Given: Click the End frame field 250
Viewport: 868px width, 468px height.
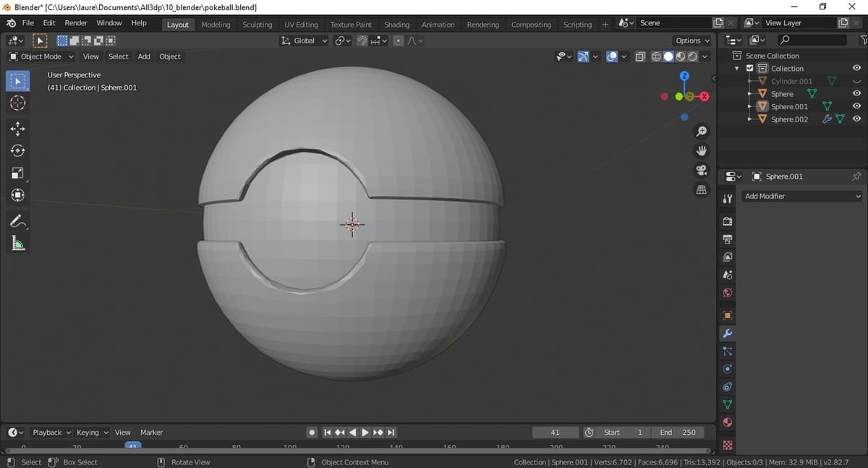Looking at the screenshot, I should pos(678,433).
